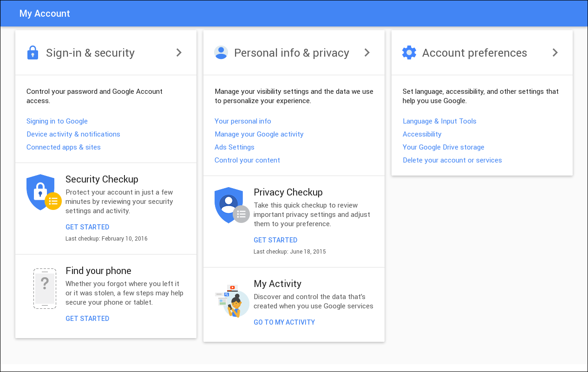The width and height of the screenshot is (588, 372).
Task: Go to Connected apps & sites
Action: (x=64, y=147)
